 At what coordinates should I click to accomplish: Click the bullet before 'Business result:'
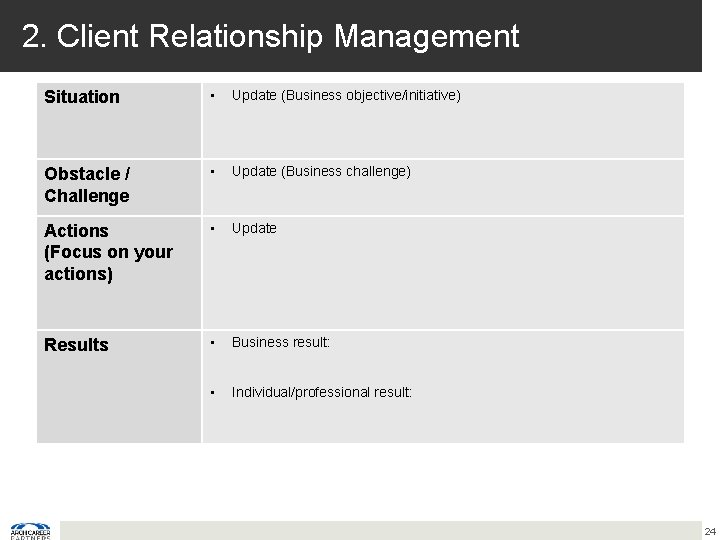click(x=212, y=342)
